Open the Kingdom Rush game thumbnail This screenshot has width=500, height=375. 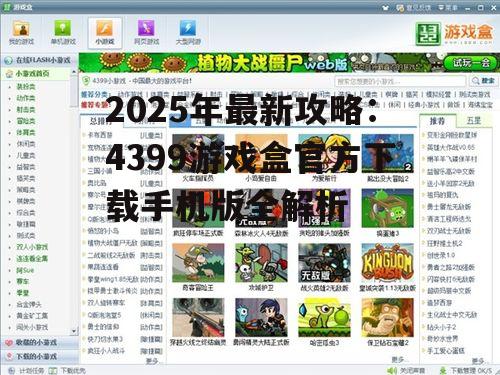pyautogui.click(x=387, y=263)
